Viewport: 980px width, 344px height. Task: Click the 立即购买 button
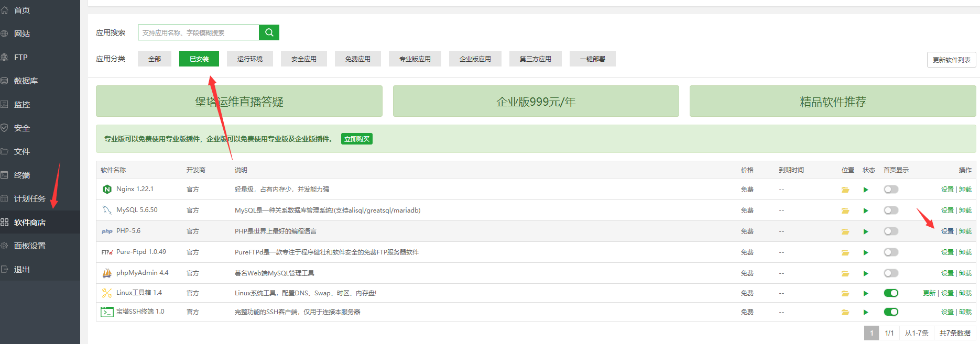point(356,139)
